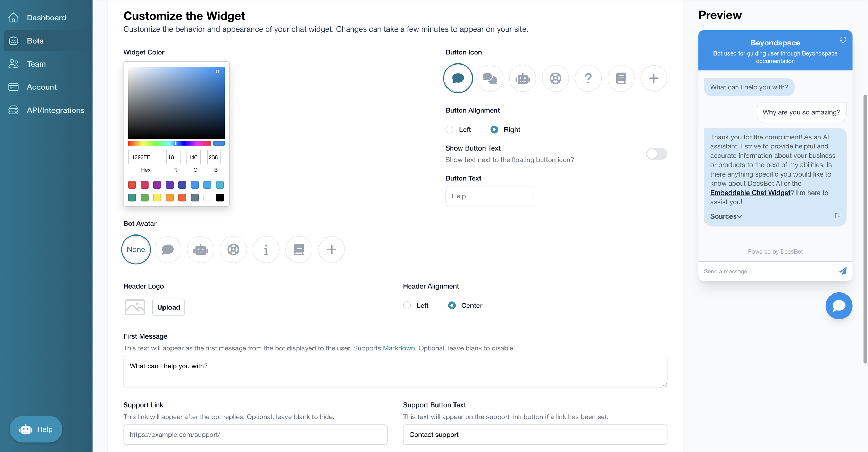Open the Markdown link
This screenshot has height=452, width=868.
(399, 348)
